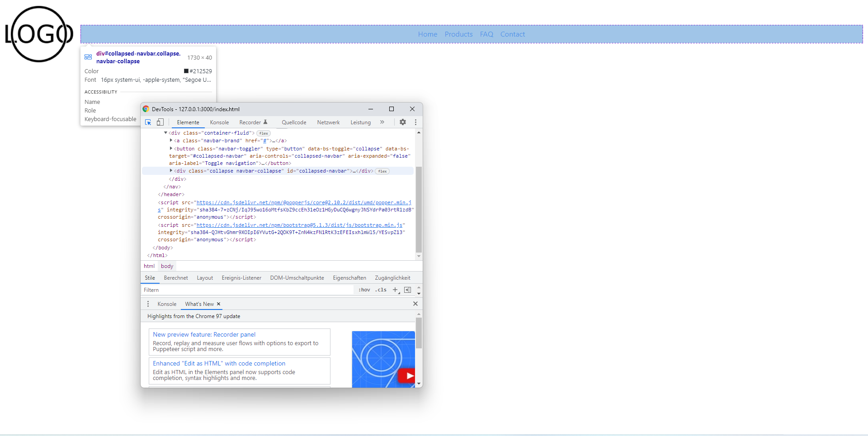Open the drawer three-dot menu
The height and width of the screenshot is (436, 868).
pyautogui.click(x=148, y=304)
